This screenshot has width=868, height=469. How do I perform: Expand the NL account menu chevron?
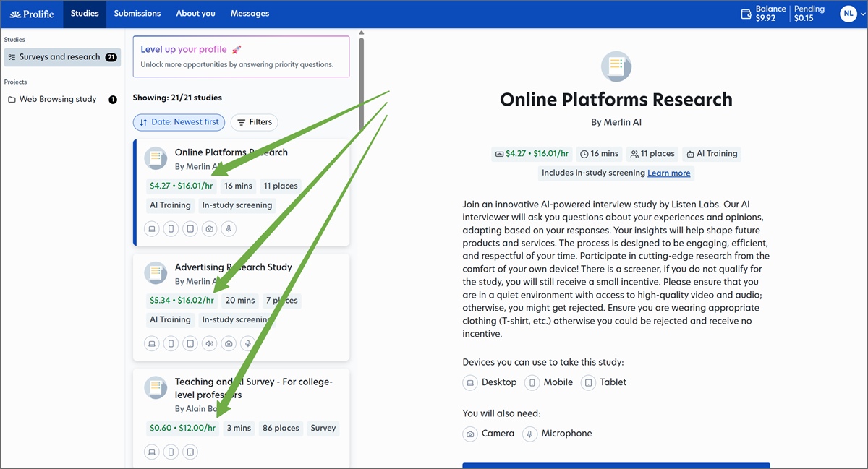[x=861, y=13]
